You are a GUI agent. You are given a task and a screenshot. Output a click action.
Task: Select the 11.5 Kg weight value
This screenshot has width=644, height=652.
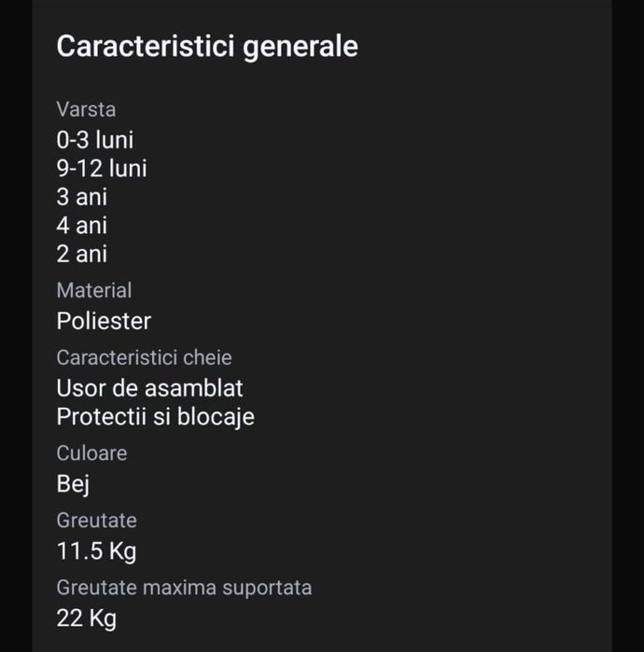coord(96,551)
